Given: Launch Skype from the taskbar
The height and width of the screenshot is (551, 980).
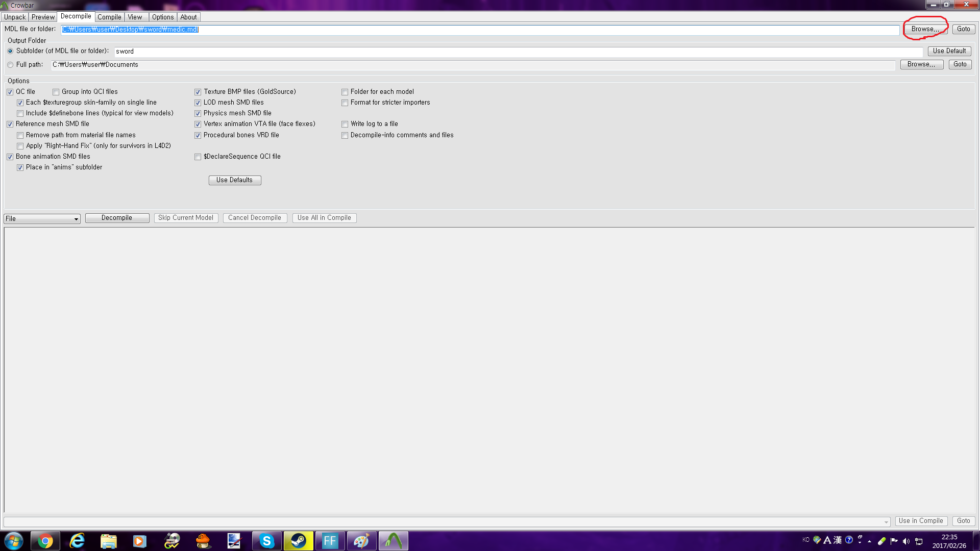Looking at the screenshot, I should point(266,541).
